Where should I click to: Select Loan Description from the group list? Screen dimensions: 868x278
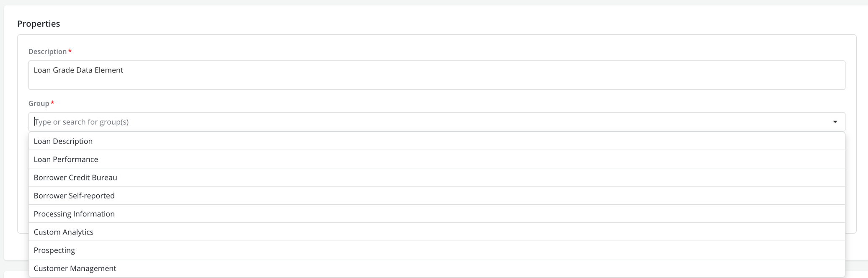pos(63,141)
